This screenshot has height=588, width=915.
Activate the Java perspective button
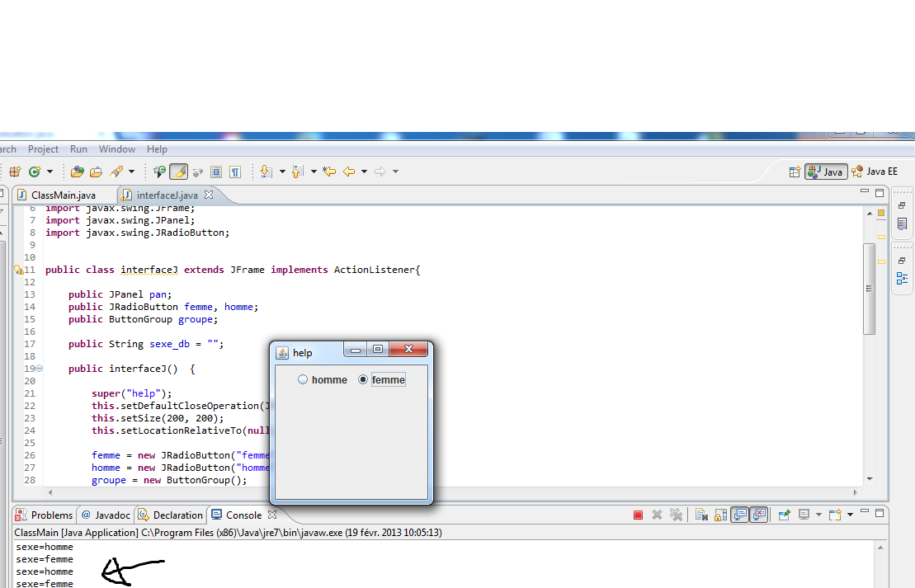point(825,171)
